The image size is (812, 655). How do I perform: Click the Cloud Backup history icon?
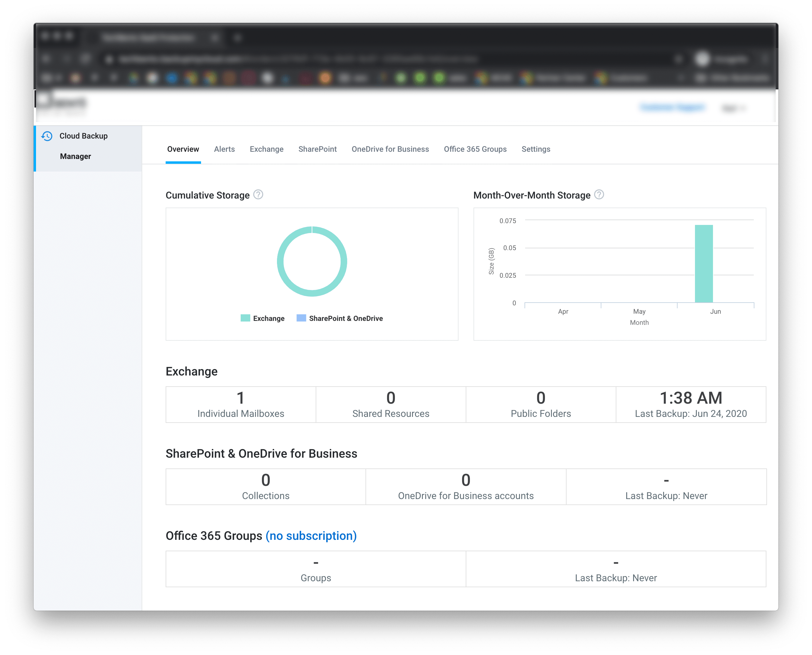[x=47, y=136]
